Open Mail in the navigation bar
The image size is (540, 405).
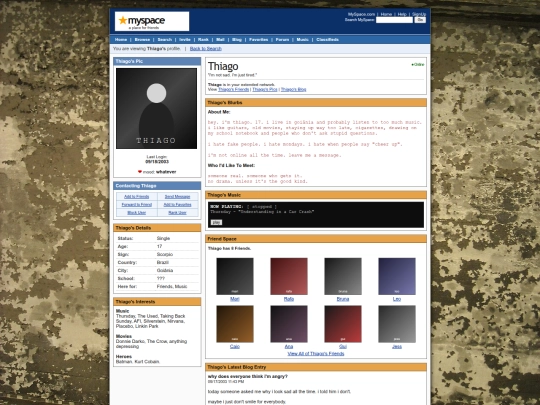[220, 40]
